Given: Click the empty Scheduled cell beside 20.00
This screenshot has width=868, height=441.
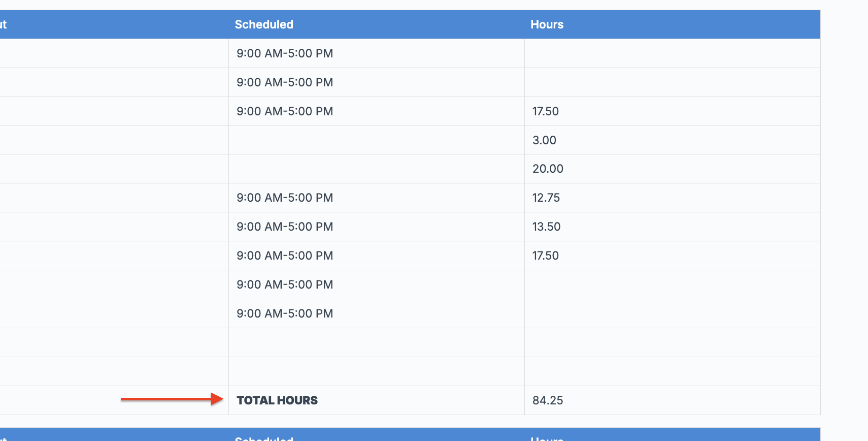Looking at the screenshot, I should click(x=377, y=169).
